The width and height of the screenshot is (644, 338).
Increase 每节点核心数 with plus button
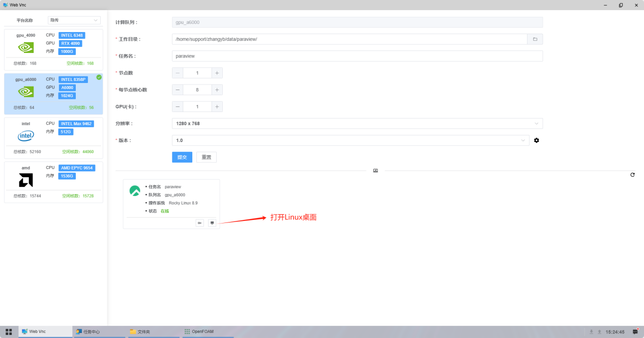point(217,90)
